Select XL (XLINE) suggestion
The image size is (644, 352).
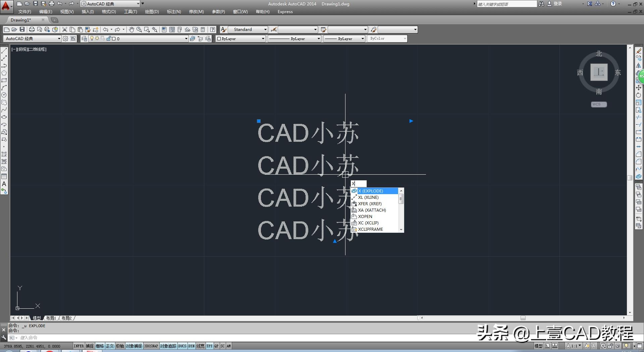374,197
